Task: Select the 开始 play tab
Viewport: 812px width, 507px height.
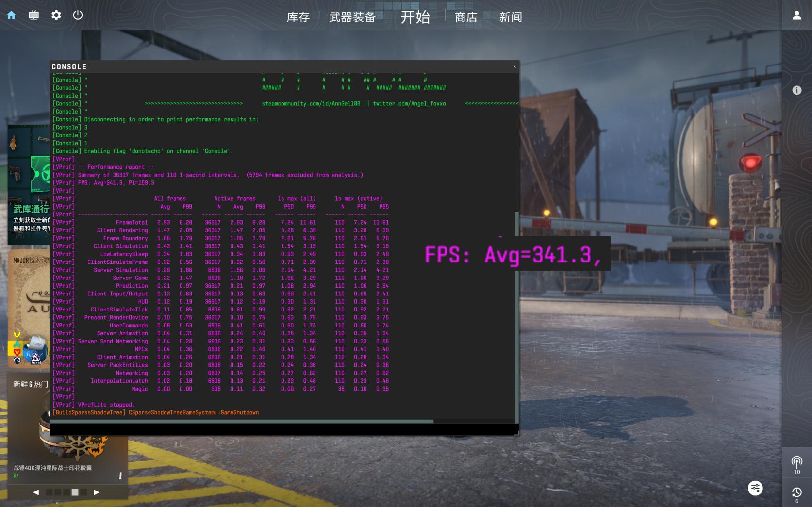Action: coord(415,17)
